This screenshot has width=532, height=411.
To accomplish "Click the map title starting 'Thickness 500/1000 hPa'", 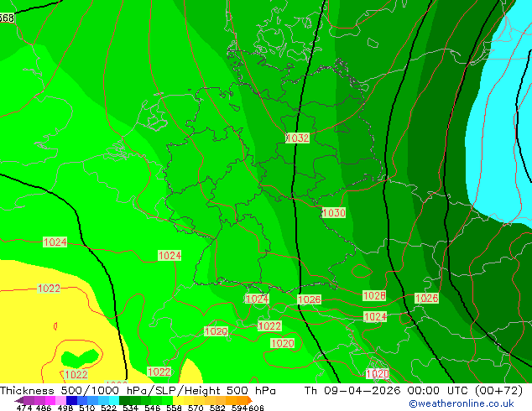I will (138, 391).
